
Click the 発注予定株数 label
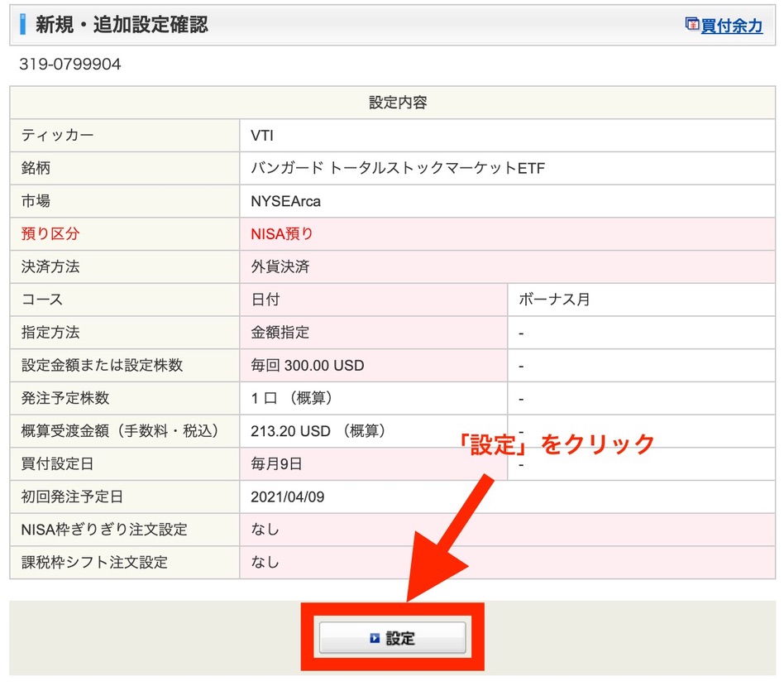click(65, 398)
